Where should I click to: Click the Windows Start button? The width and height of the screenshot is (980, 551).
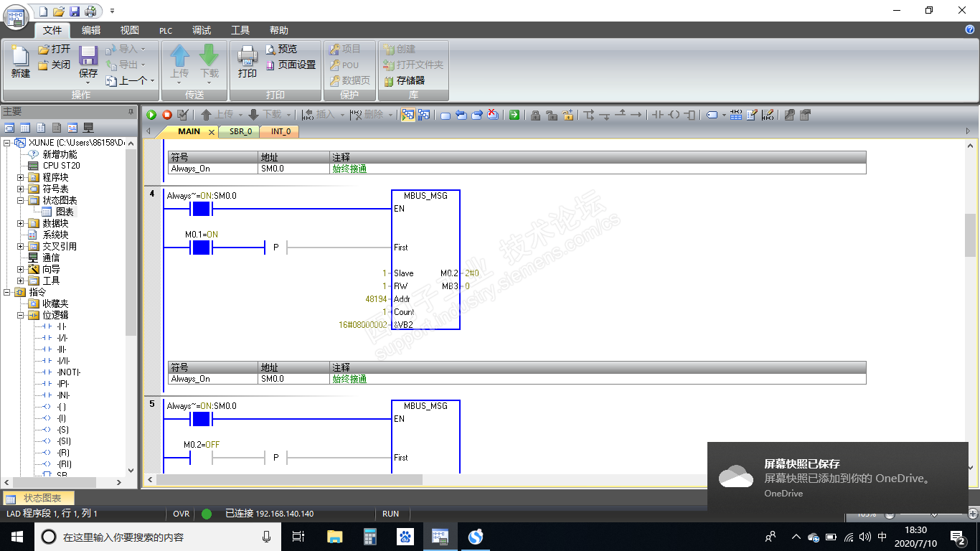click(17, 536)
